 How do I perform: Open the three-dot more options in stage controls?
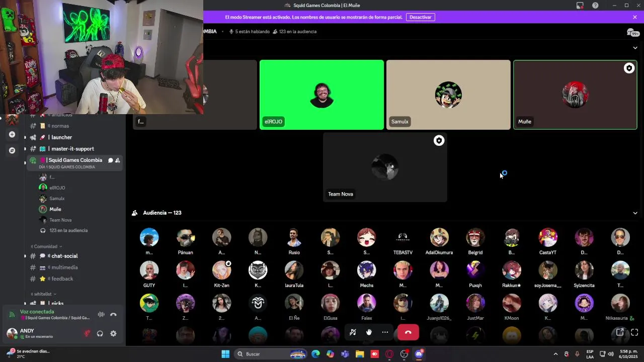coord(385,332)
